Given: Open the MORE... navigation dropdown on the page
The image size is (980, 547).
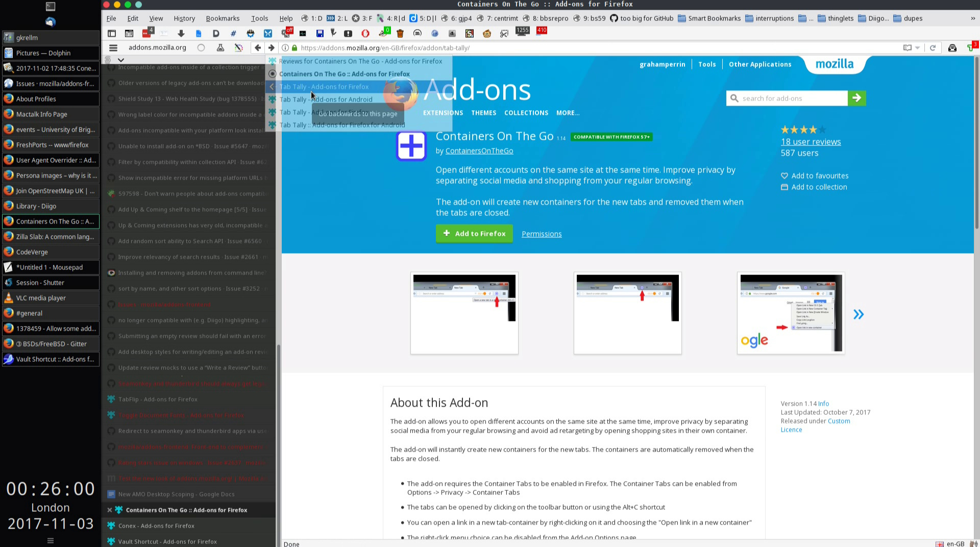Looking at the screenshot, I should 568,113.
